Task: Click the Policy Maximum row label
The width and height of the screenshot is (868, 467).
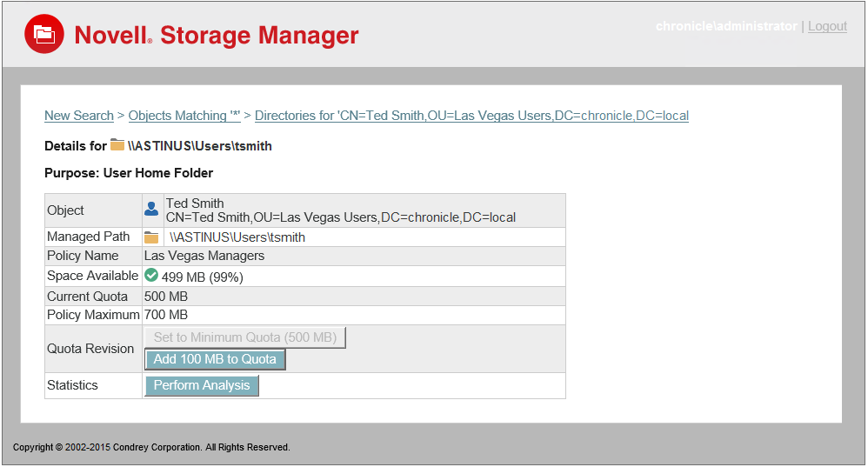Action: click(x=93, y=315)
